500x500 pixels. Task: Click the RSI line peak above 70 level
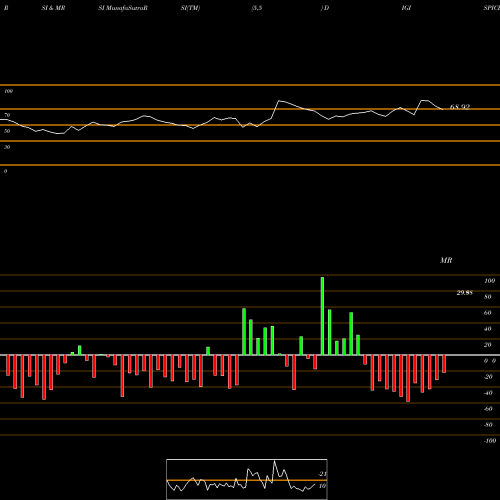point(279,101)
